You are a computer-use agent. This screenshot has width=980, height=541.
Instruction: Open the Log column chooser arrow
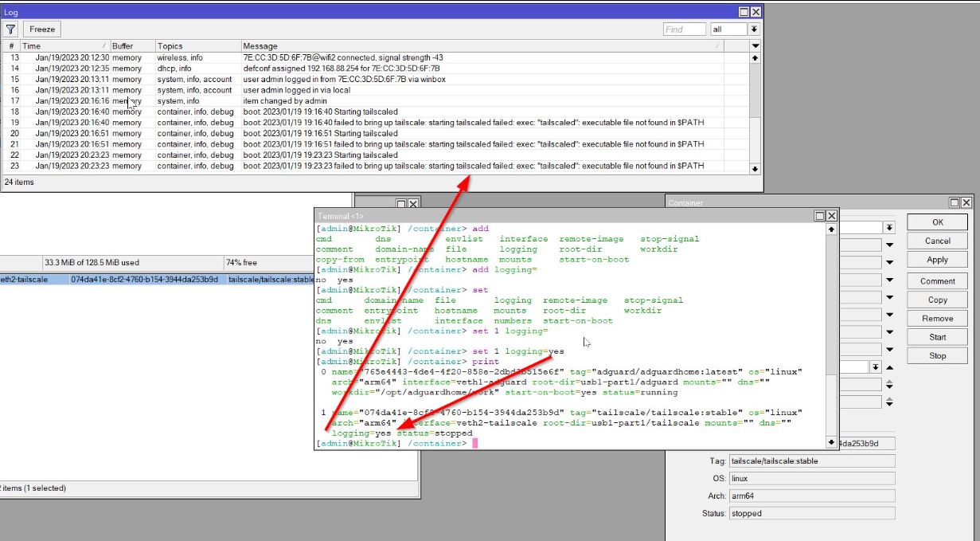point(755,46)
